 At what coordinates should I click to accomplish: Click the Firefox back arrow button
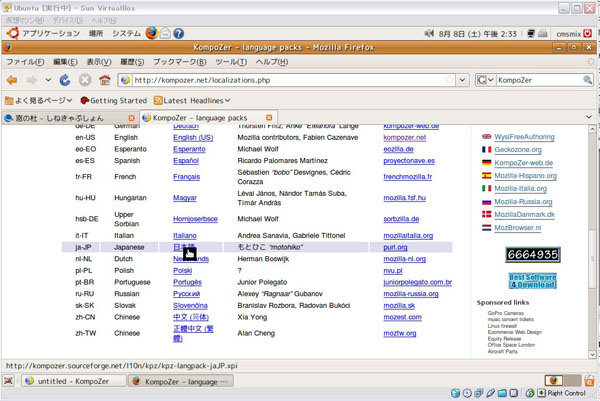[x=12, y=80]
